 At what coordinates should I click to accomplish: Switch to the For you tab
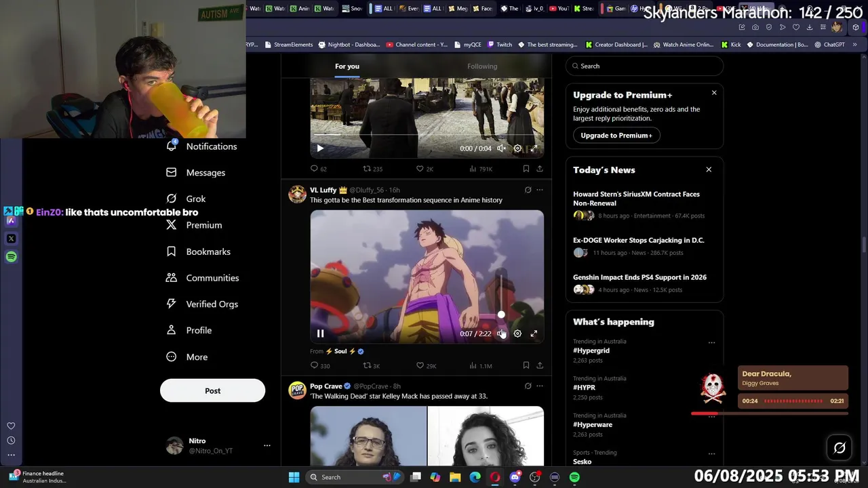click(347, 66)
